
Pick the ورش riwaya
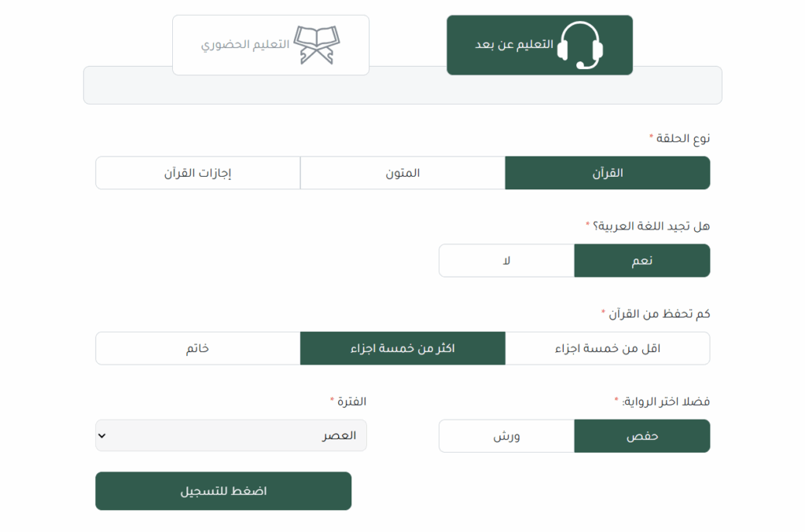(x=506, y=436)
